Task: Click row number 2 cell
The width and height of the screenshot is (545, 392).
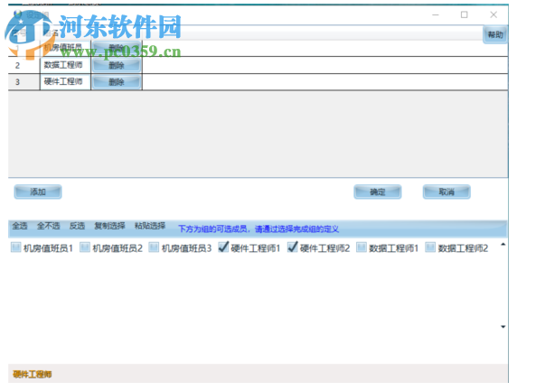Action: [x=24, y=65]
